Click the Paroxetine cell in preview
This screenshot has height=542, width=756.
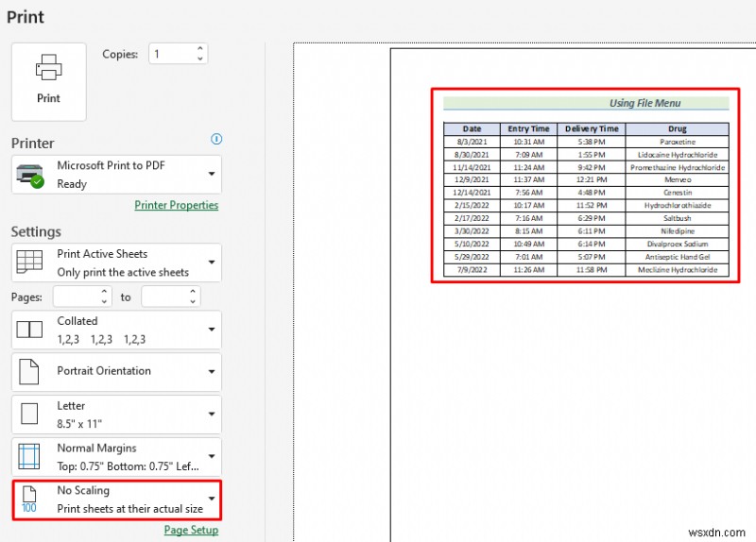[x=678, y=142]
